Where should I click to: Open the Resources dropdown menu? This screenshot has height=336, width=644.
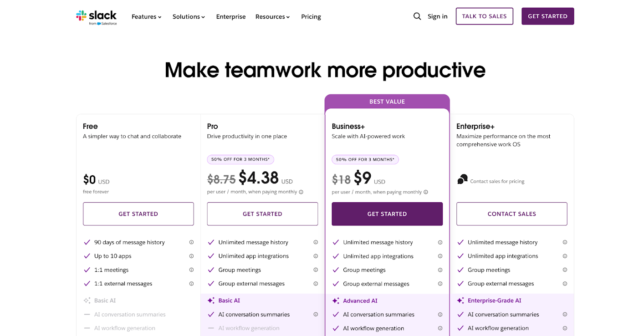[272, 17]
